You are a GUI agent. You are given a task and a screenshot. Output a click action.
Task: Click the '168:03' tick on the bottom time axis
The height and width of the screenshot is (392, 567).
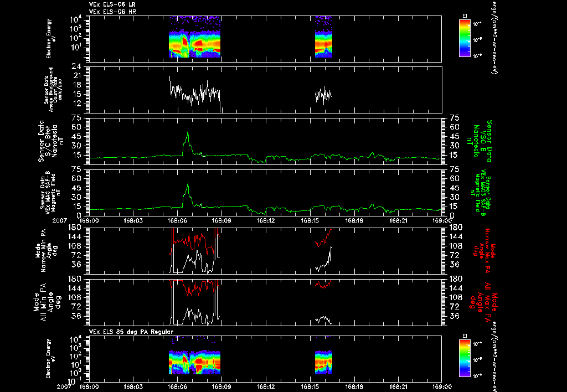point(133,386)
